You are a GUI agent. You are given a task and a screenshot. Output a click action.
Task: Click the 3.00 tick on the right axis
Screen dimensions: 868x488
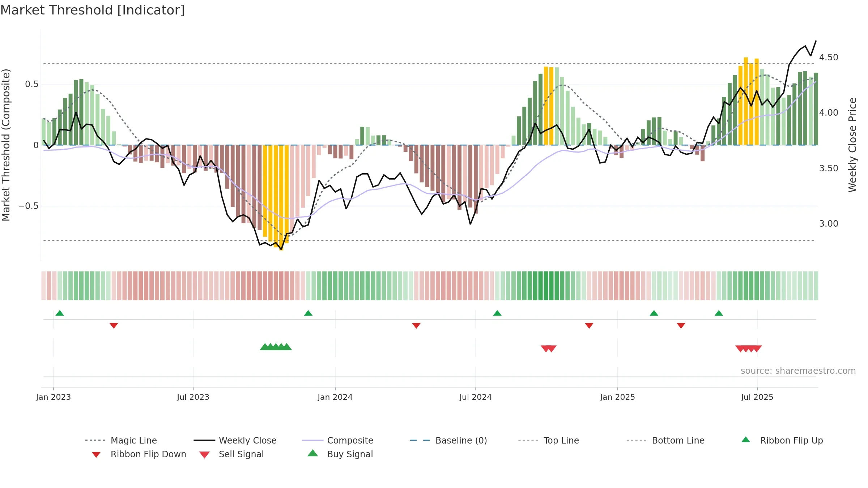click(x=829, y=224)
